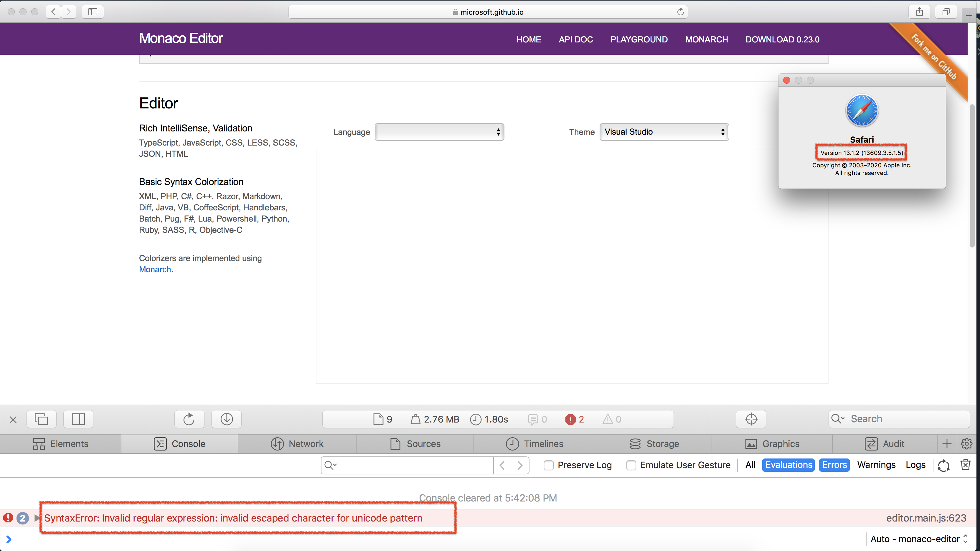The height and width of the screenshot is (551, 980).
Task: Enable Emulate User Gesture checkbox
Action: pyautogui.click(x=631, y=465)
